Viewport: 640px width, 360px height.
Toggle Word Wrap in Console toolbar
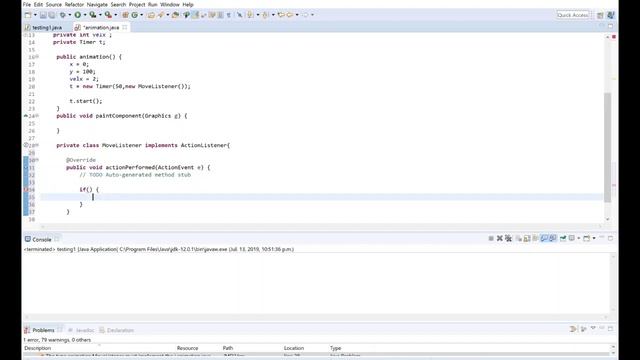coord(535,238)
